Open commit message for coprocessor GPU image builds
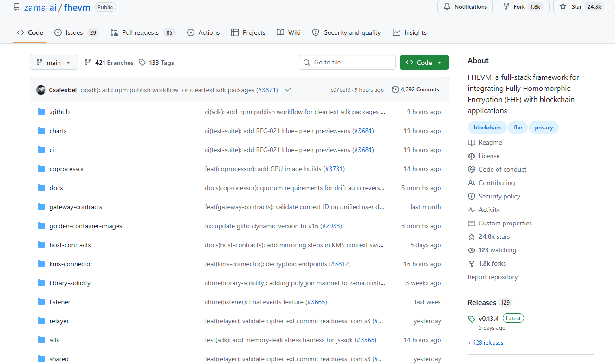 tap(263, 169)
